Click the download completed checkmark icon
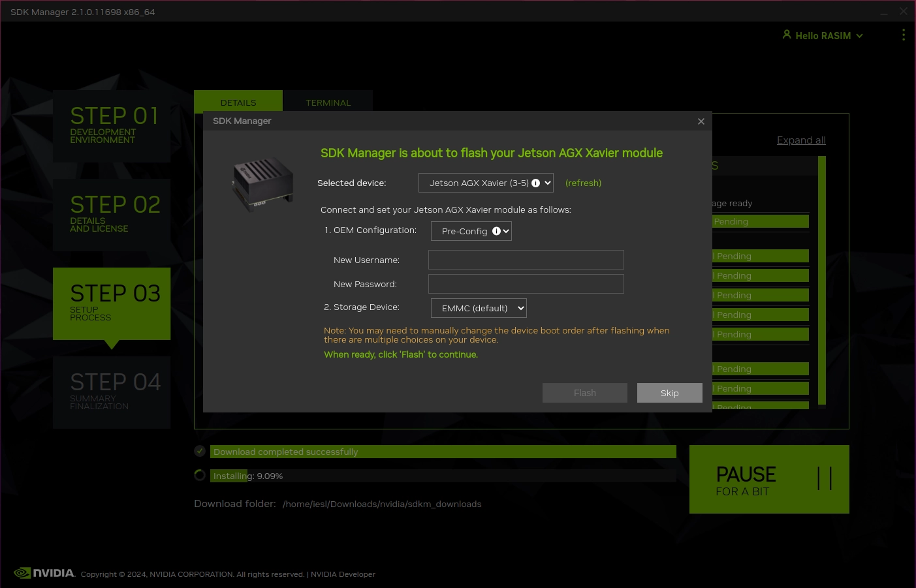 point(200,451)
